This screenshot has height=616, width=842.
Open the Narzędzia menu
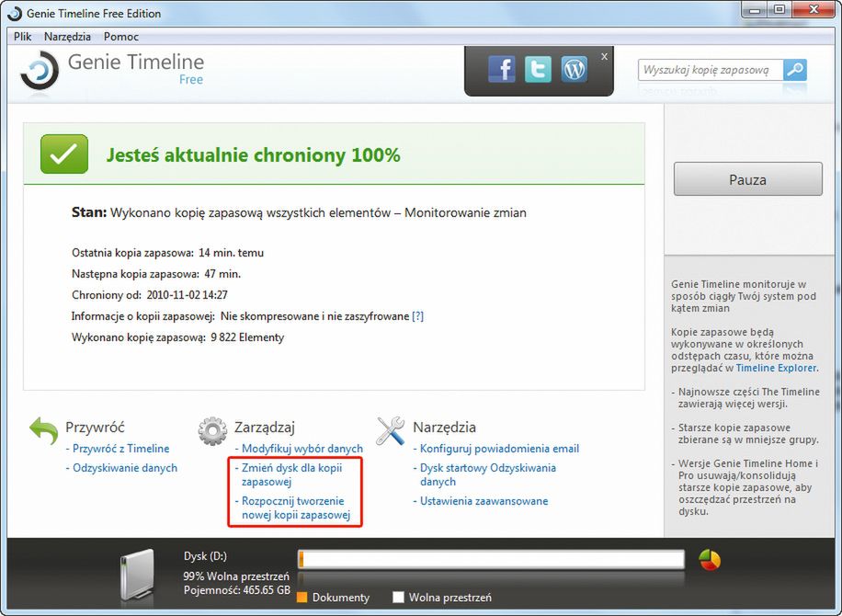point(67,37)
